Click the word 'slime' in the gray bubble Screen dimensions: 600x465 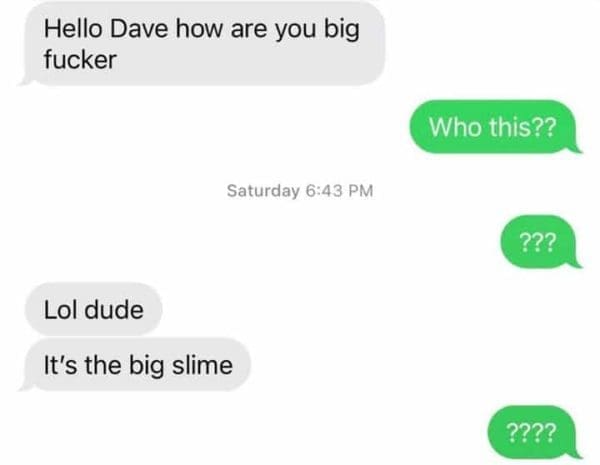tap(202, 365)
